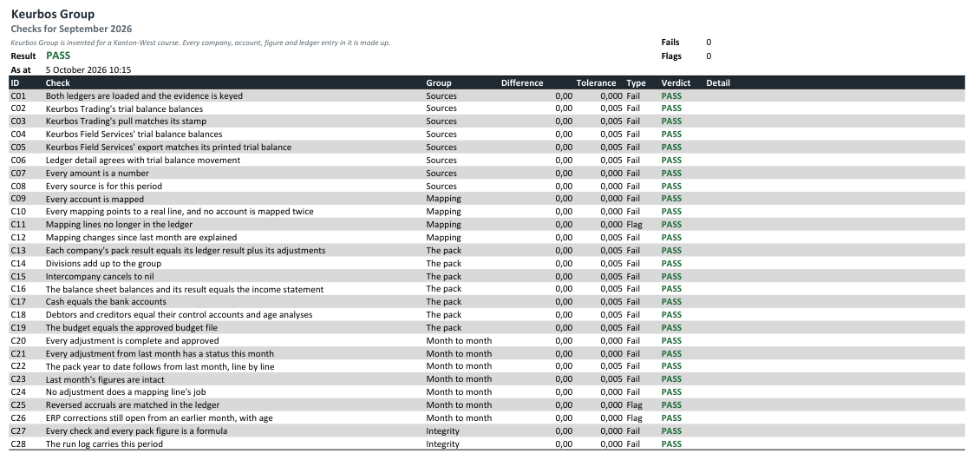Select the Verdict PASS cell in row C02
Image resolution: width=980 pixels, height=460 pixels.
click(671, 108)
